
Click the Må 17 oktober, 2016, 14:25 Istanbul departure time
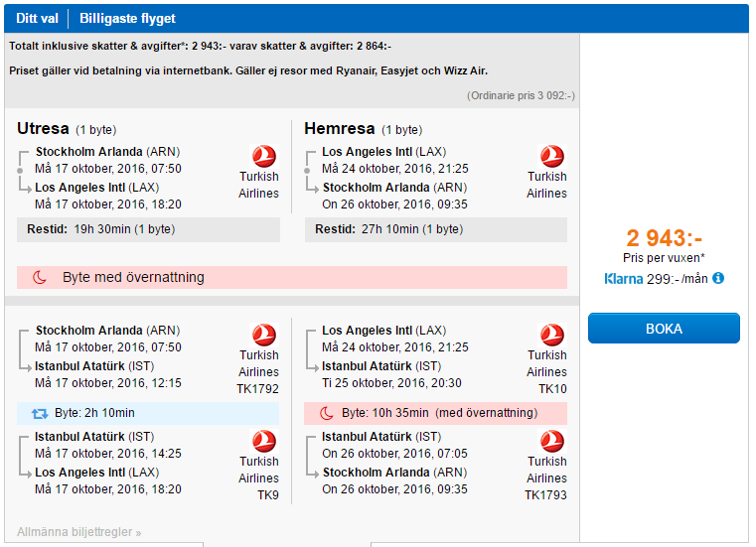tap(108, 454)
